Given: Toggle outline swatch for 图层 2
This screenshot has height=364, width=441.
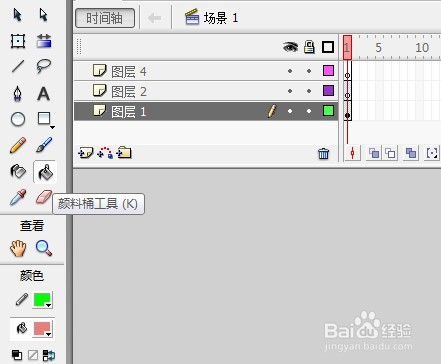Looking at the screenshot, I should point(328,91).
